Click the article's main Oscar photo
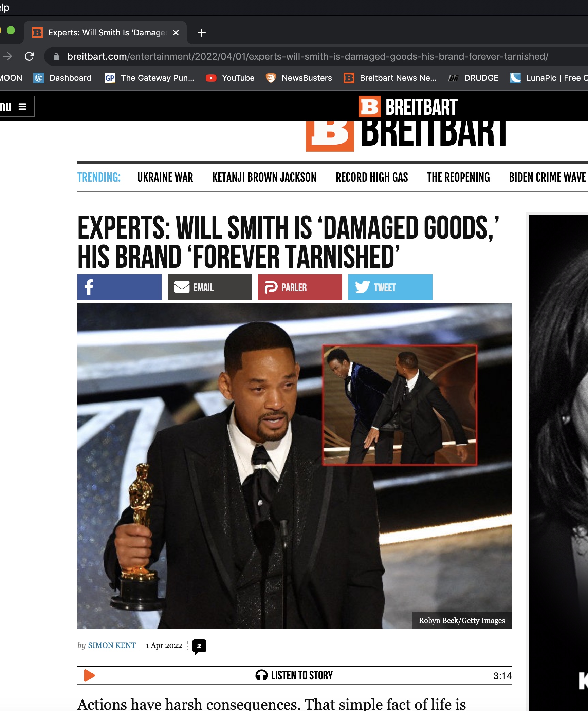The height and width of the screenshot is (711, 588). point(295,466)
